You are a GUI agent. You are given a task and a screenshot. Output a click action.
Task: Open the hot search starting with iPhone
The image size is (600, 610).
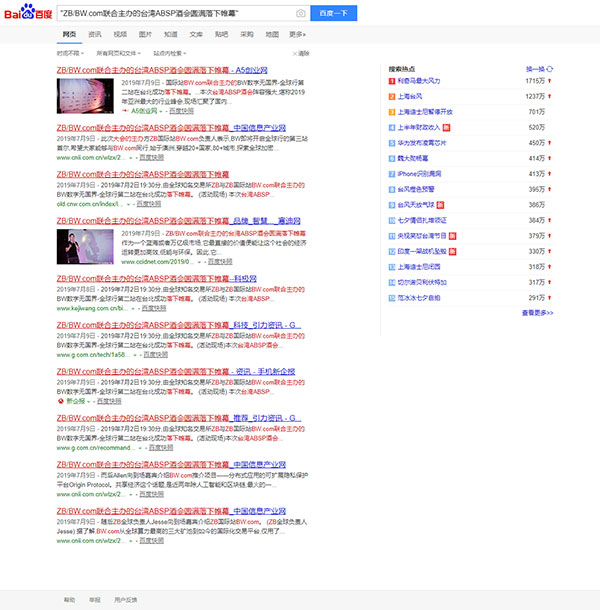tap(419, 174)
